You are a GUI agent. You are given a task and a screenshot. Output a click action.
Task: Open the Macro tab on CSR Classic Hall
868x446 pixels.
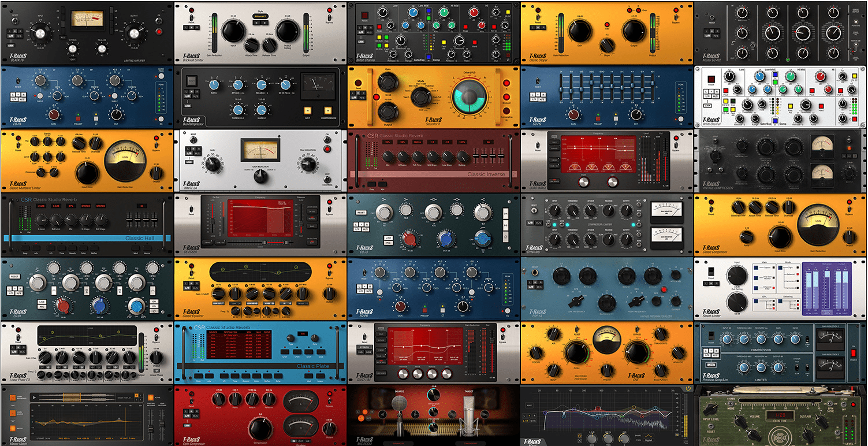point(148,250)
